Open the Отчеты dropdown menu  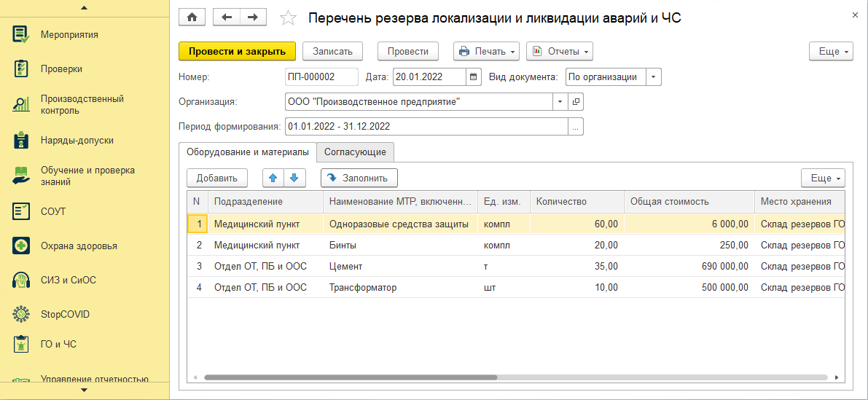pyautogui.click(x=560, y=51)
